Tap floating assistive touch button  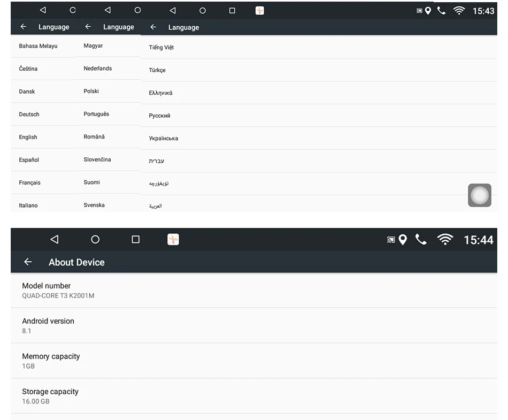coord(480,195)
